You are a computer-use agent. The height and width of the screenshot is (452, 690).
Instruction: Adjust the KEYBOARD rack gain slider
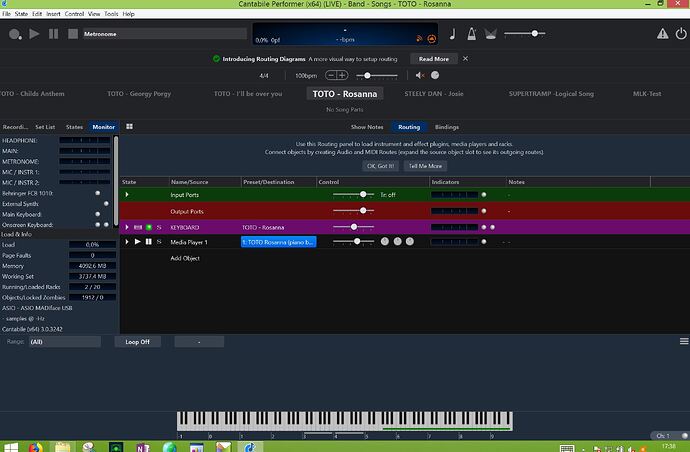pyautogui.click(x=353, y=227)
